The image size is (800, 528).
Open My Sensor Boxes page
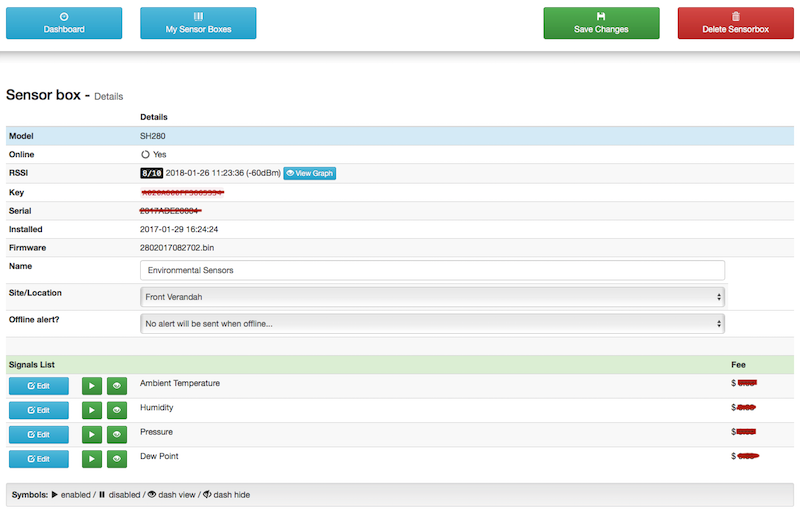(198, 23)
